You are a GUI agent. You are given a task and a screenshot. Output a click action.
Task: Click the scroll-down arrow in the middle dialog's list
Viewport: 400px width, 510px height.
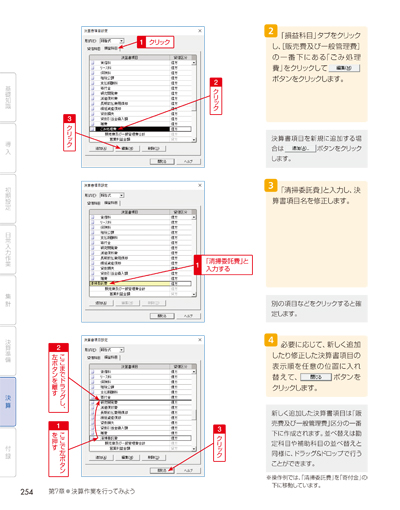click(194, 295)
